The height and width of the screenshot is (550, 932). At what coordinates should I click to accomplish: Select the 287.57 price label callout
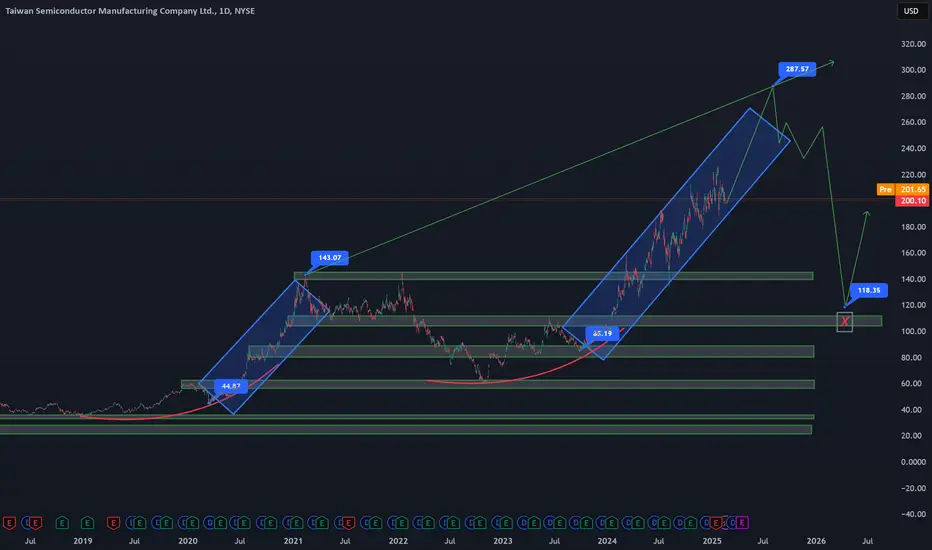click(x=797, y=69)
